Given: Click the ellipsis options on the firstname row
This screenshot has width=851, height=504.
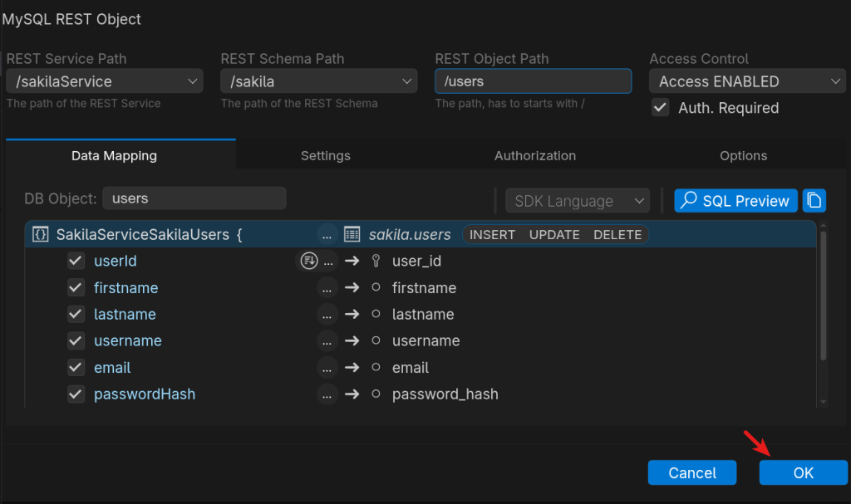Looking at the screenshot, I should pos(327,288).
